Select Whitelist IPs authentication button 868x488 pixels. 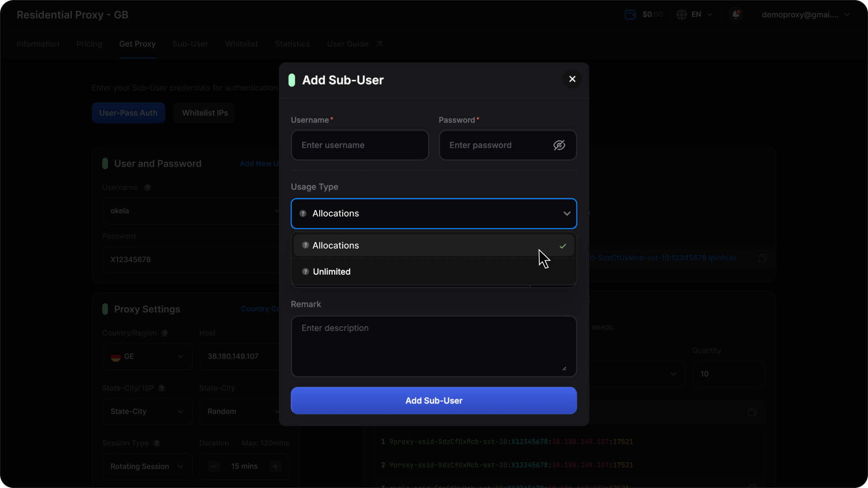(x=205, y=113)
